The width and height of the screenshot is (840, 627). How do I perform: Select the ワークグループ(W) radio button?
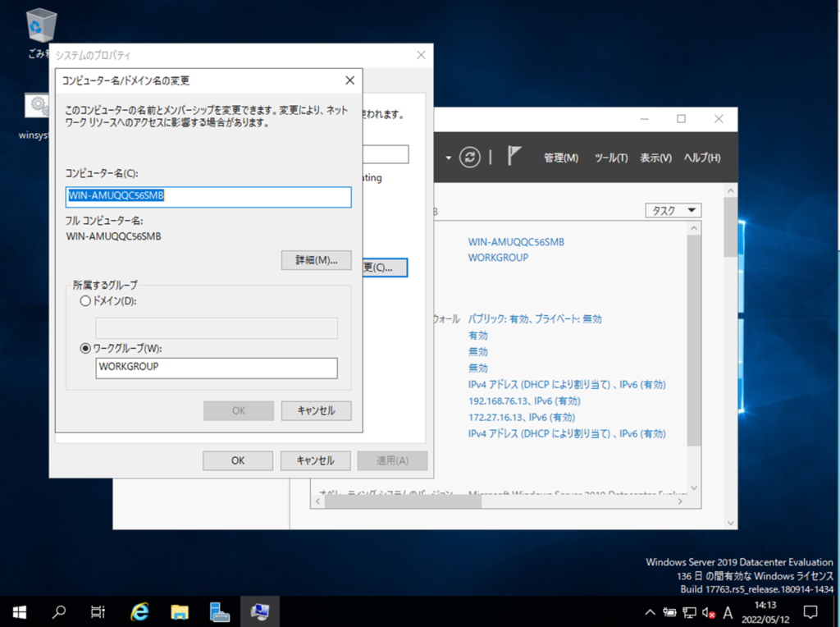[85, 348]
